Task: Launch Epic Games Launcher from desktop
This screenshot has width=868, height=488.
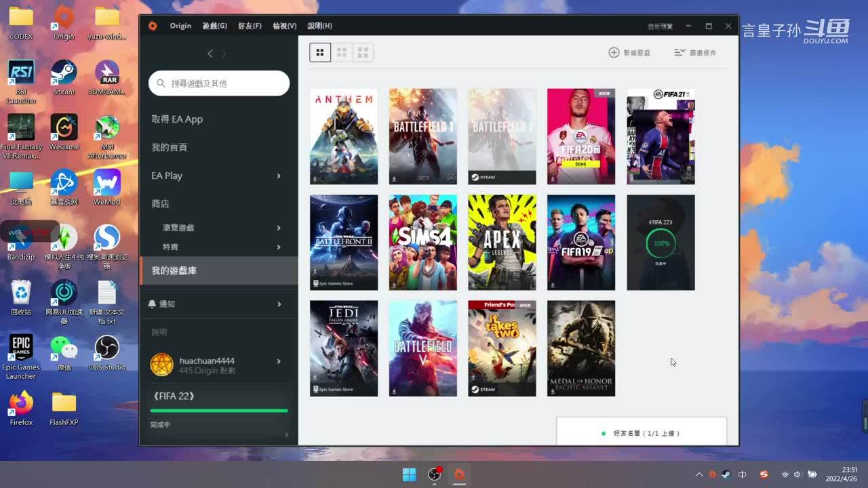Action: (x=21, y=357)
